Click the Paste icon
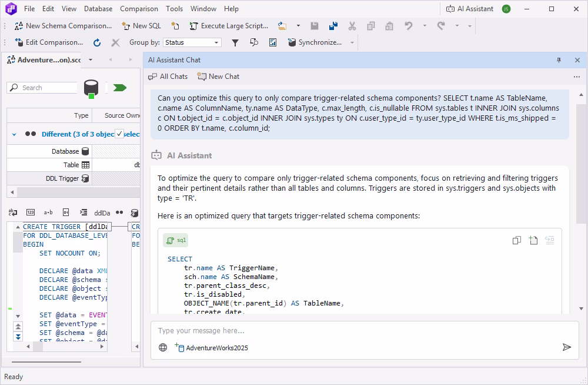 pyautogui.click(x=389, y=26)
